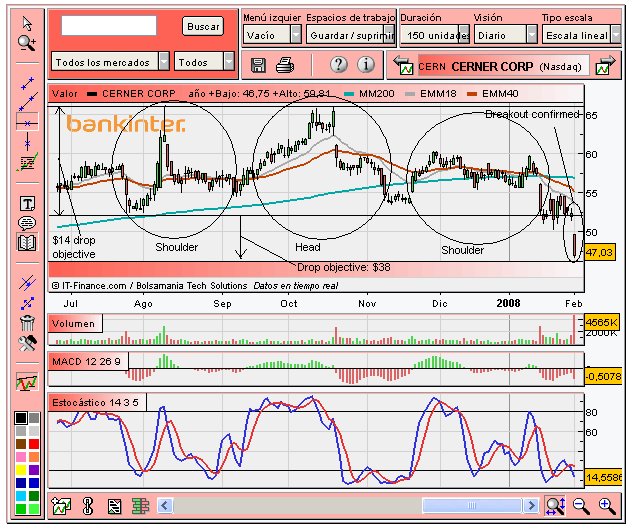Click the scrollbar right arrow
Viewport: 632px width, 529px height.
(x=531, y=505)
